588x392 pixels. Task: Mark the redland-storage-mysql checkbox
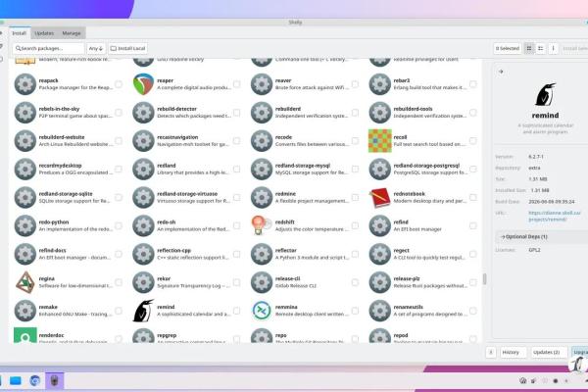[355, 170]
